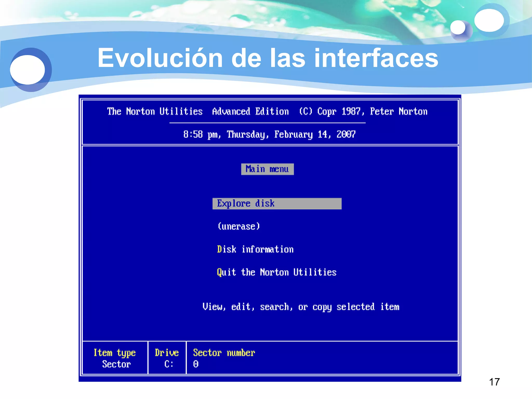
Task: Click the Drive label in status bar
Action: coord(167,353)
